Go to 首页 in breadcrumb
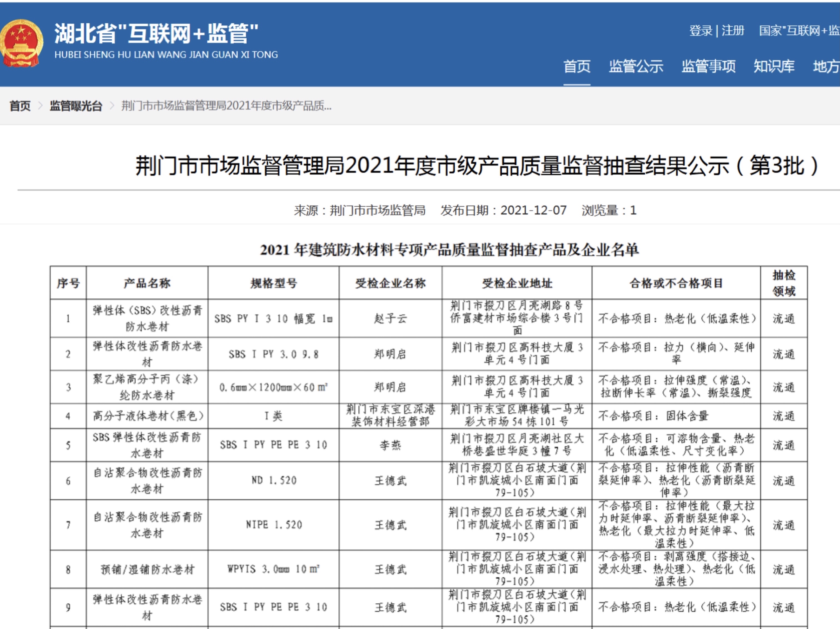This screenshot has width=840, height=629. click(20, 106)
